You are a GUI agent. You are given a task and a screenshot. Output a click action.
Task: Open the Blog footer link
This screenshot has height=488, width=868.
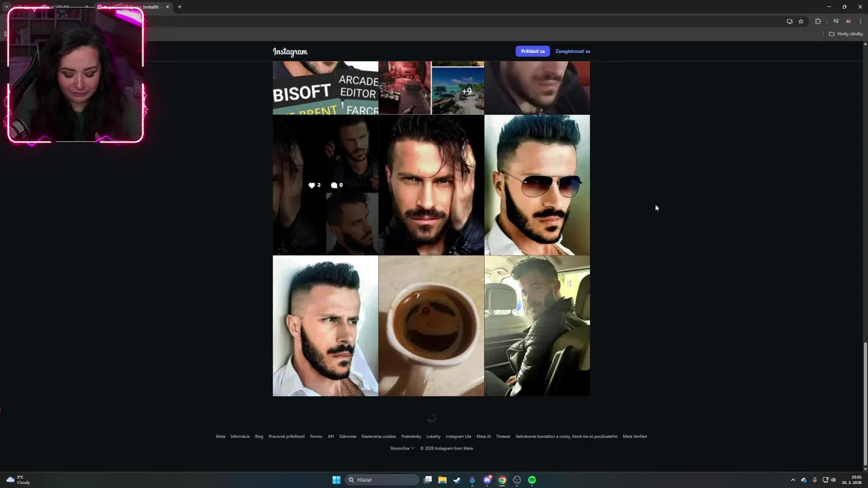point(259,436)
